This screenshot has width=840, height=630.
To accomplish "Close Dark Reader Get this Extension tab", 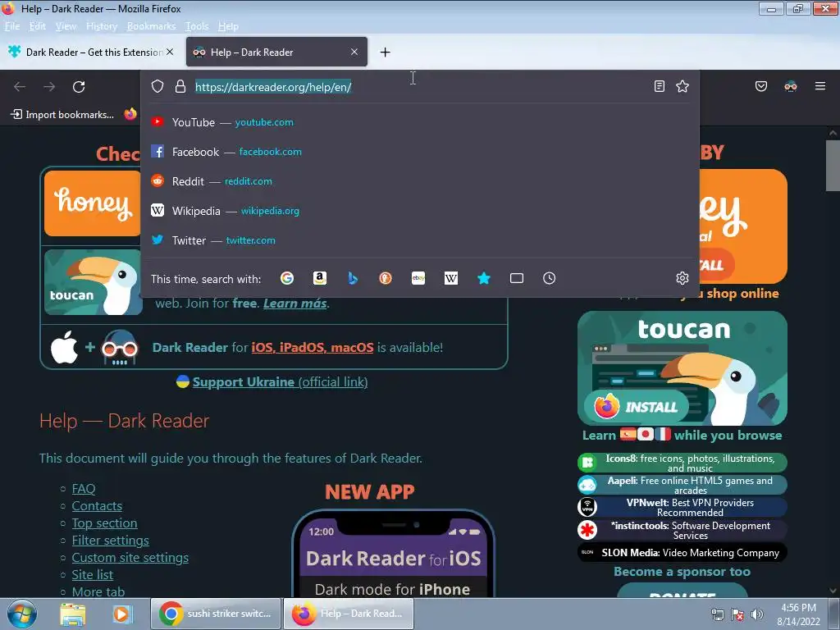I will [x=170, y=52].
